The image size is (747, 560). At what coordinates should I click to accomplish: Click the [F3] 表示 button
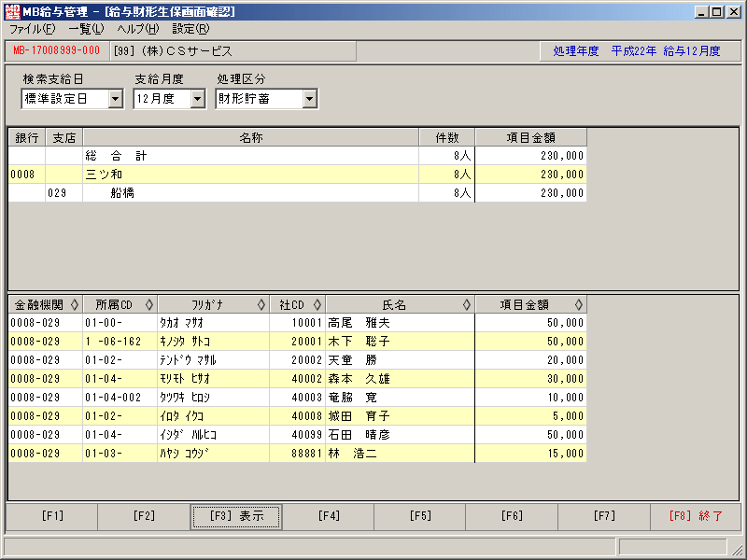[236, 517]
